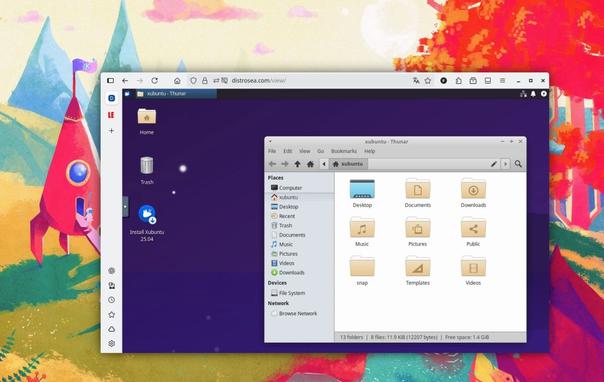Open the File menu in Thunar
Viewport: 604px width, 382px height.
click(272, 151)
